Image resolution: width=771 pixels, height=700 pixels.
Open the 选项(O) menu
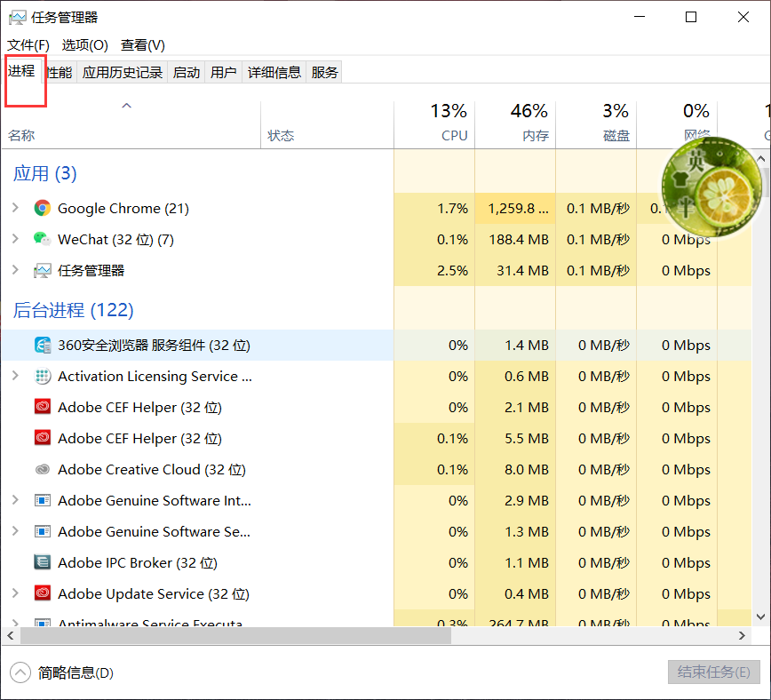[x=84, y=45]
